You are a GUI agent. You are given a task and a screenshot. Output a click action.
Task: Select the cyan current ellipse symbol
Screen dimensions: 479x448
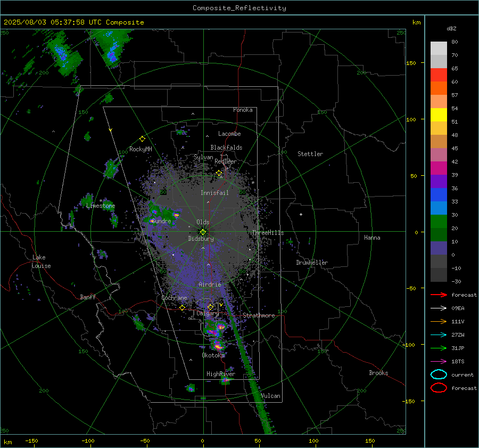pos(439,374)
